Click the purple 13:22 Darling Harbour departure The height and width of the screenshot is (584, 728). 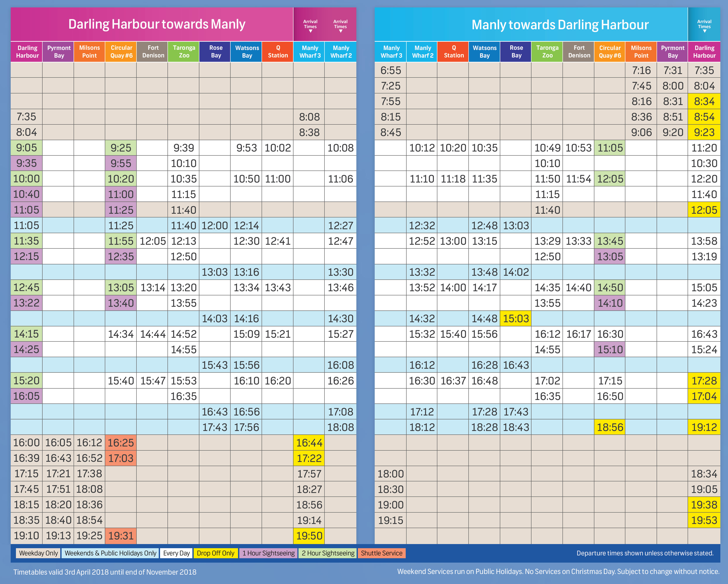coord(26,303)
